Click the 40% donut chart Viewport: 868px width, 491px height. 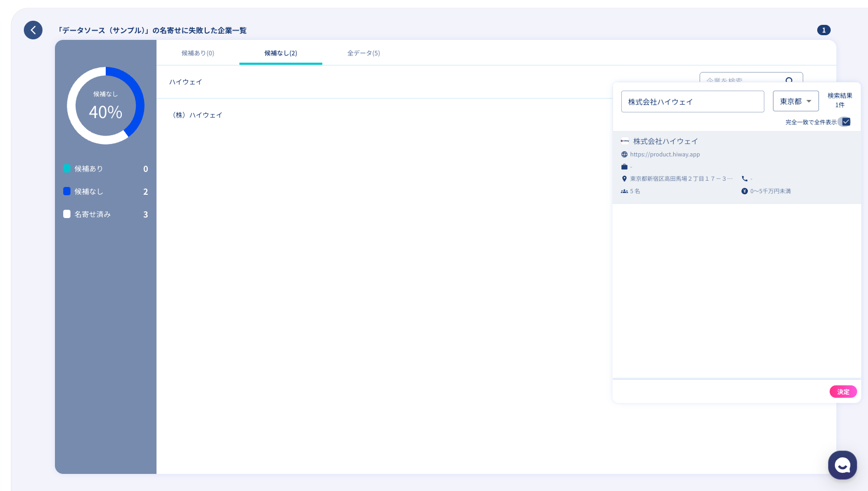[x=106, y=106]
